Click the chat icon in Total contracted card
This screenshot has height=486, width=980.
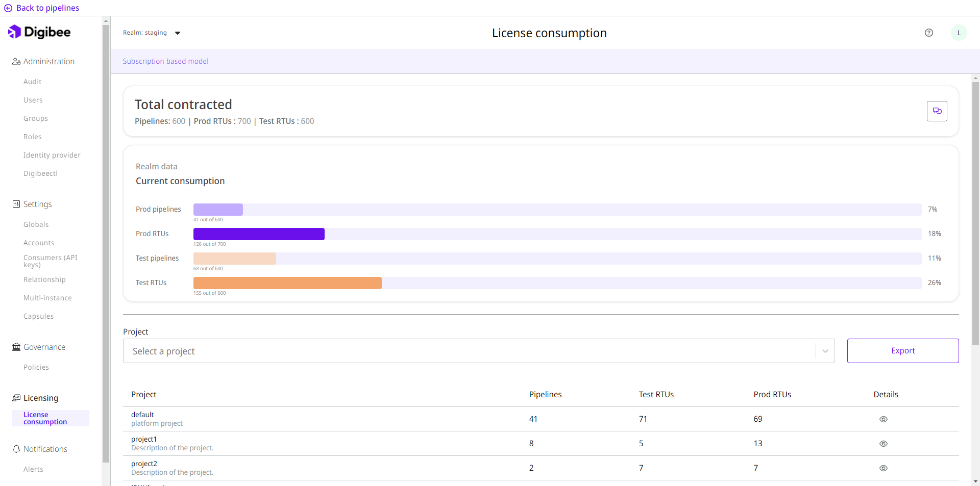point(937,111)
